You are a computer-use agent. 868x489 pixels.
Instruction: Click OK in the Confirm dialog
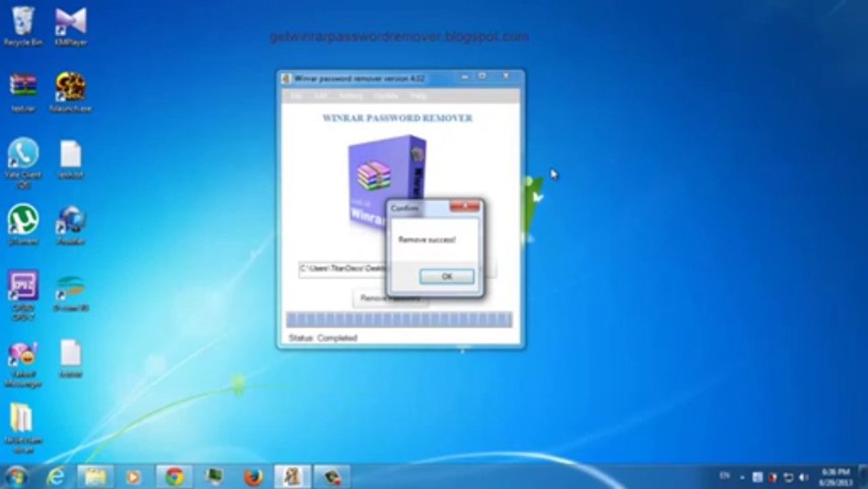click(x=447, y=276)
